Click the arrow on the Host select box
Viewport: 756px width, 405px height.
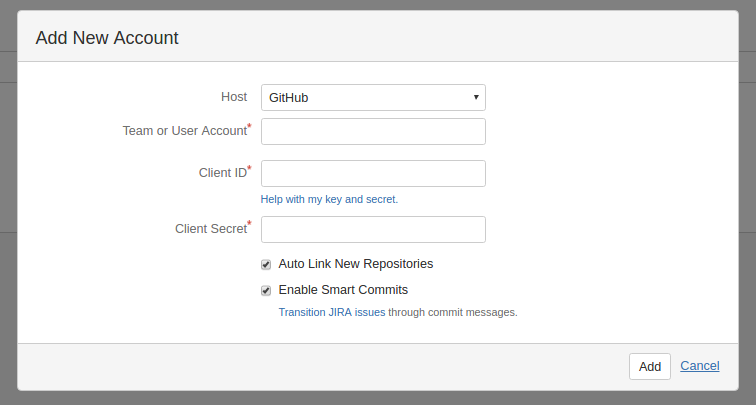[x=477, y=97]
